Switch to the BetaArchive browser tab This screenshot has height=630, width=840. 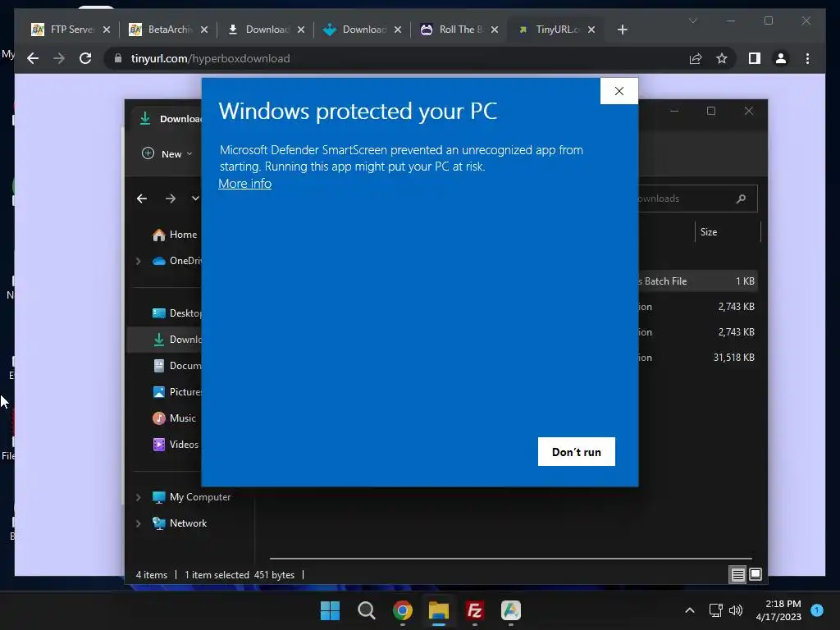(168, 30)
